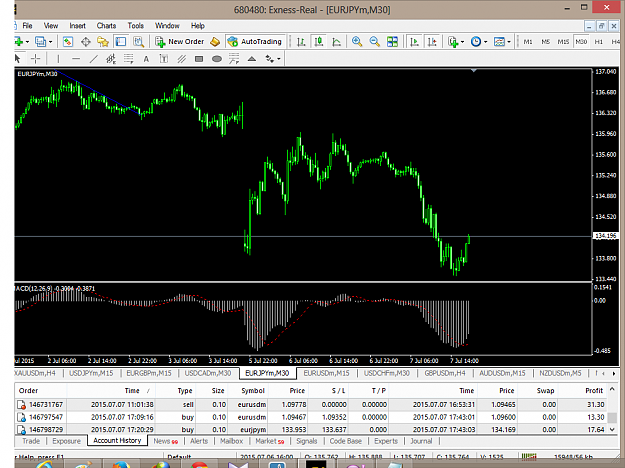Image resolution: width=625 pixels, height=468 pixels.
Task: Toggle the Terminal panel icon
Action: coord(120,41)
